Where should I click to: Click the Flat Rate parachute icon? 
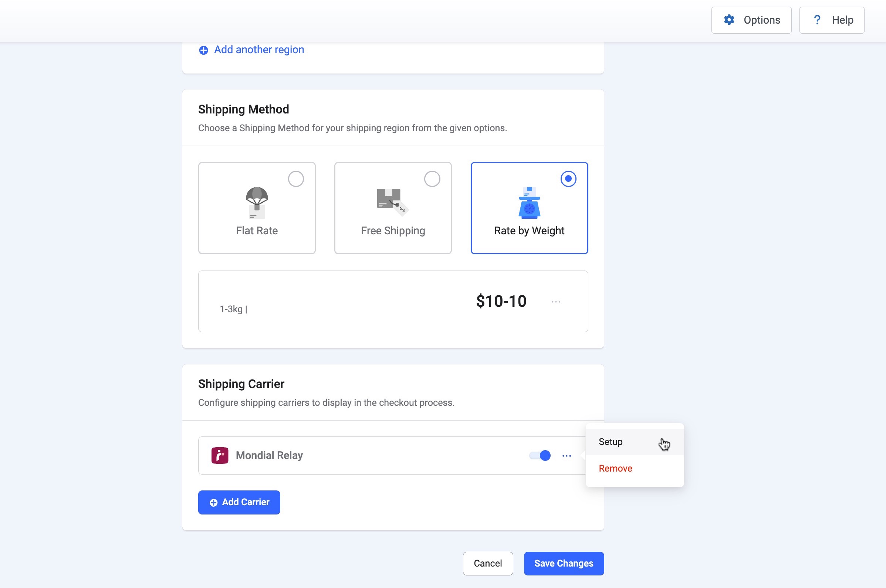tap(257, 203)
